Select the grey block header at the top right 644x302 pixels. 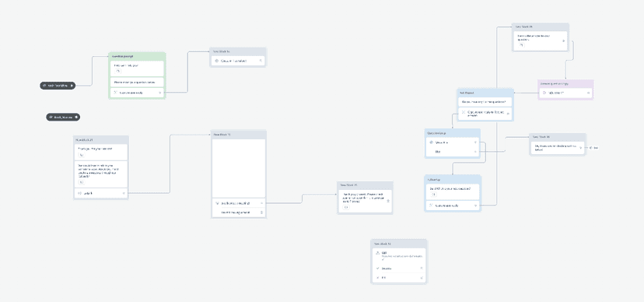[541, 26]
